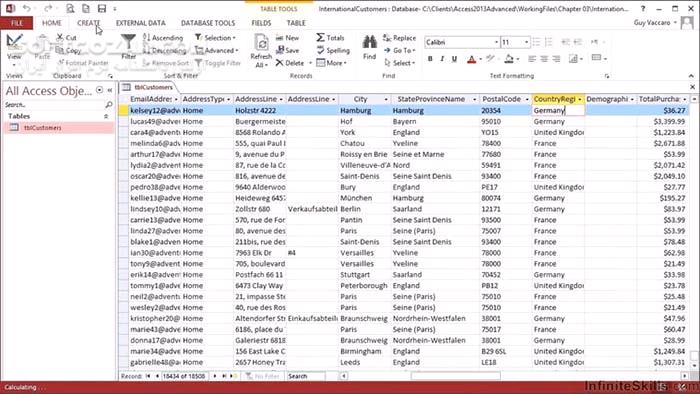Open font size dropdown
Image resolution: width=700 pixels, height=394 pixels.
pos(527,42)
